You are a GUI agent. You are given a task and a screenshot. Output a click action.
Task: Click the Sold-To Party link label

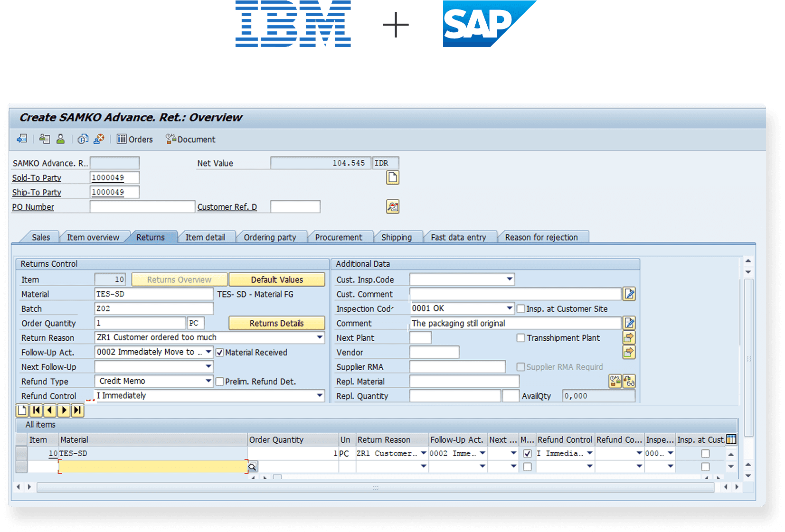coord(37,177)
